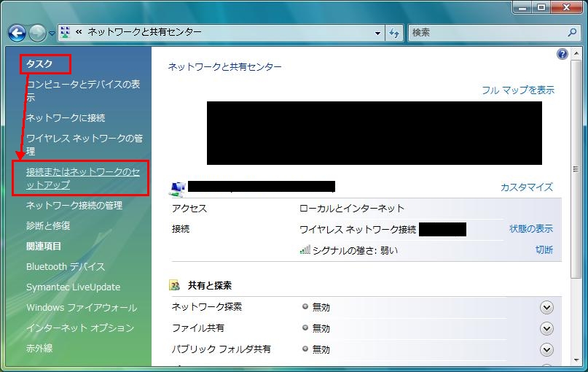This screenshot has height=372, width=588.
Task: Expand the ネットワーク探索 setting chevron
Action: point(547,307)
